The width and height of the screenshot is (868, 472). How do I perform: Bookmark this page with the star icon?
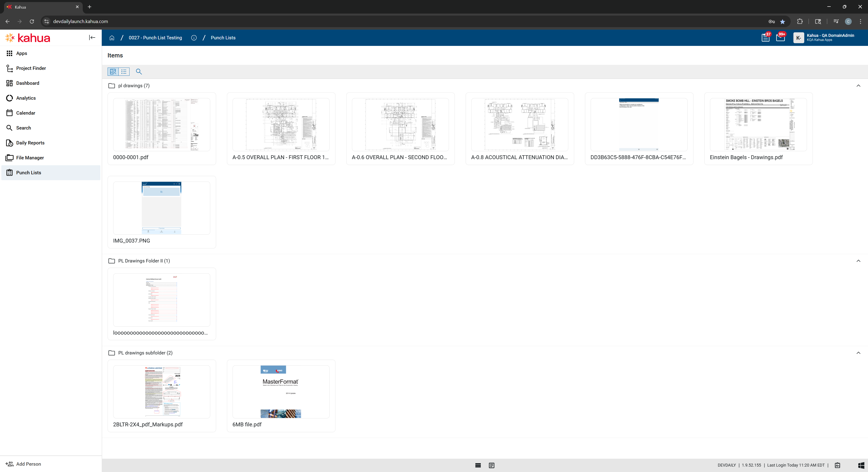(782, 21)
